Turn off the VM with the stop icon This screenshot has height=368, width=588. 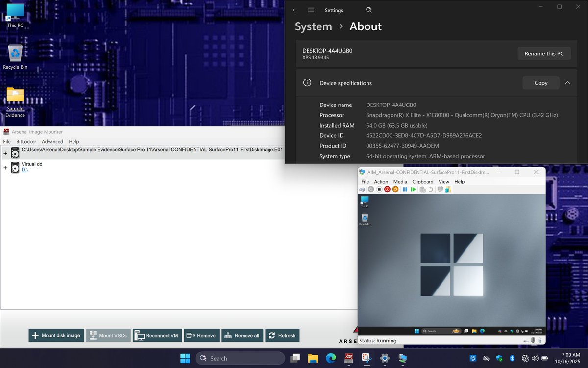[379, 189]
